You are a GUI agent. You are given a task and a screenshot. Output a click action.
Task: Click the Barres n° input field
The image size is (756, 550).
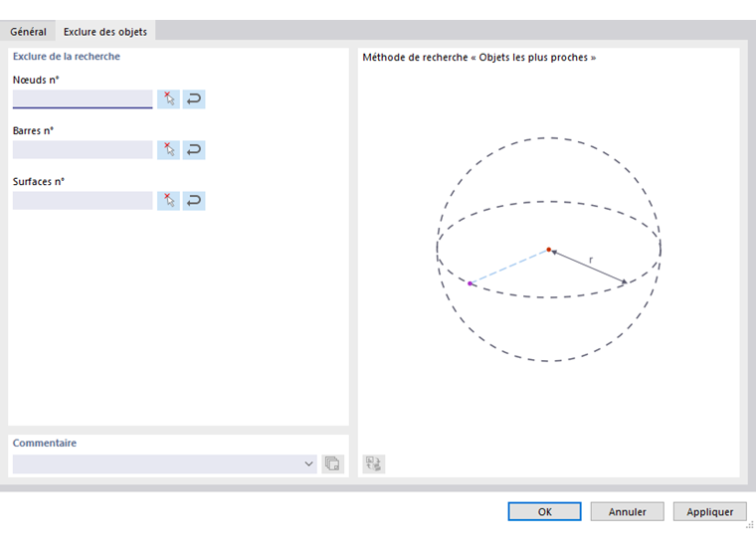click(x=83, y=150)
